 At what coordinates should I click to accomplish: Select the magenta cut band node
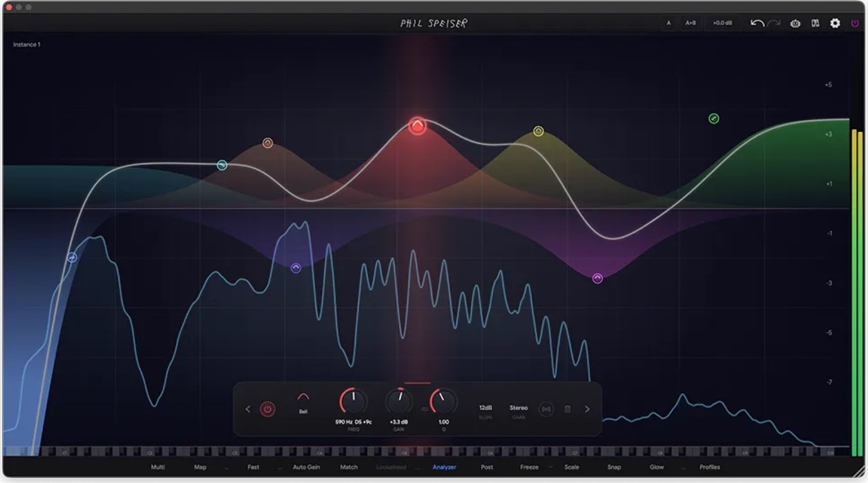click(597, 279)
